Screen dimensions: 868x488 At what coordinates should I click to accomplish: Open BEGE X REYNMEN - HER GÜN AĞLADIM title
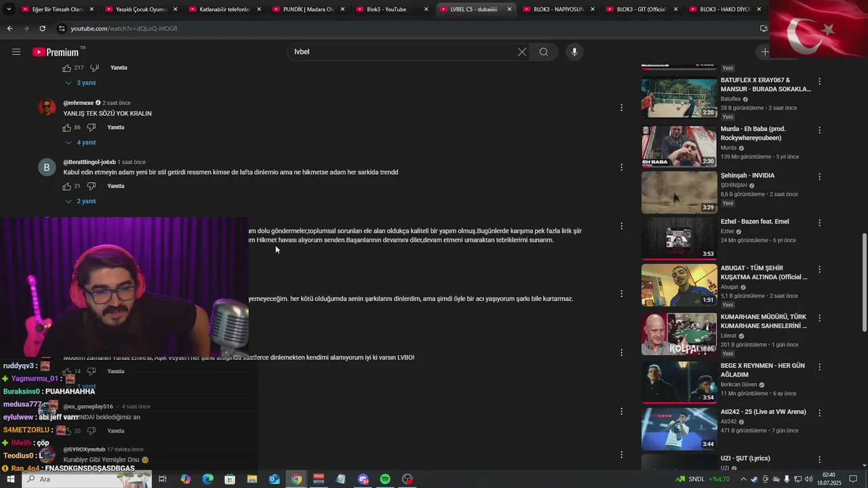[762, 370]
